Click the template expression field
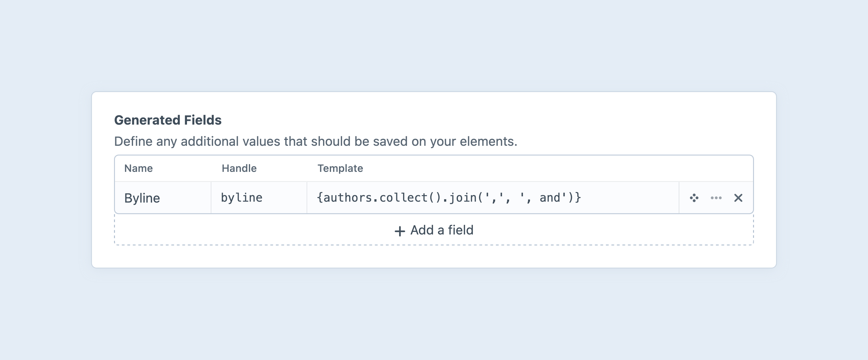The image size is (868, 360). [x=448, y=198]
